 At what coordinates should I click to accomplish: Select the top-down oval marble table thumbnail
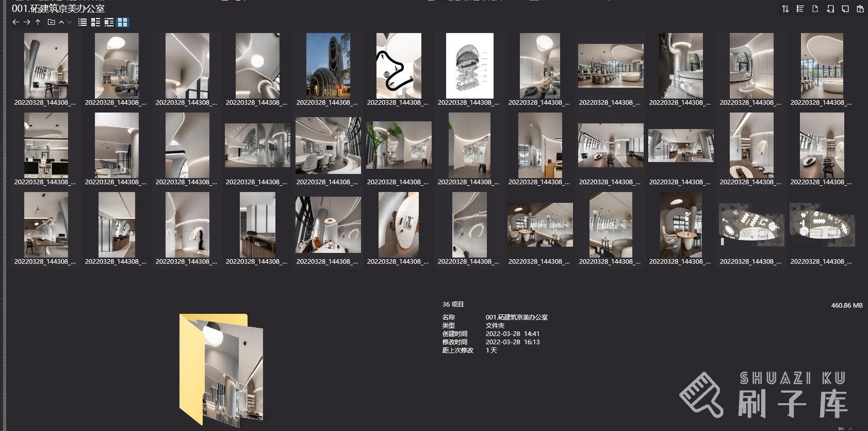coord(399,225)
